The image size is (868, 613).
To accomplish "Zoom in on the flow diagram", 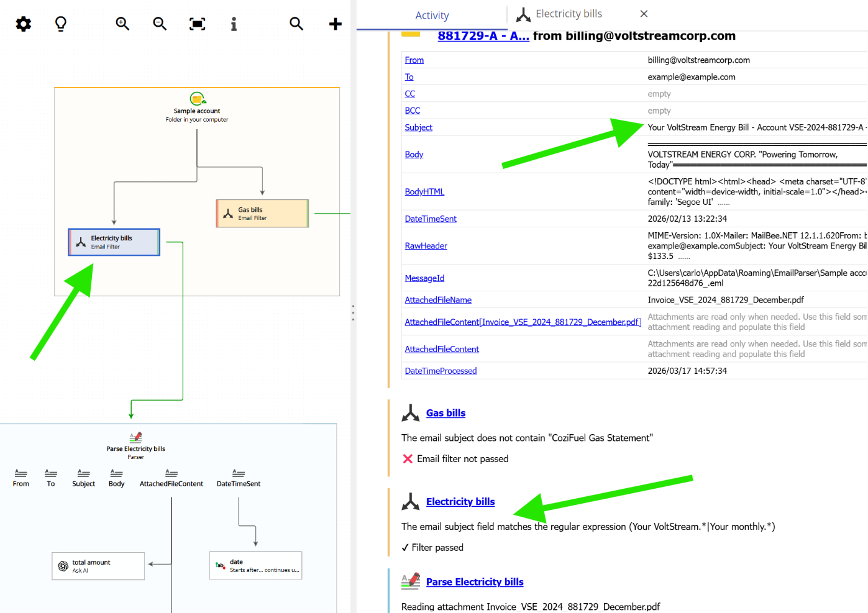I will (x=122, y=24).
